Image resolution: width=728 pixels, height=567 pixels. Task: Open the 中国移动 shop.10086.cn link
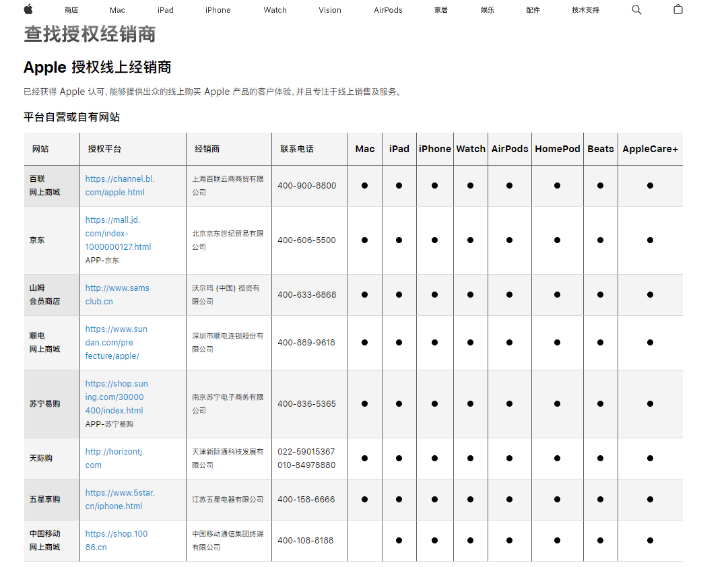[x=116, y=541]
